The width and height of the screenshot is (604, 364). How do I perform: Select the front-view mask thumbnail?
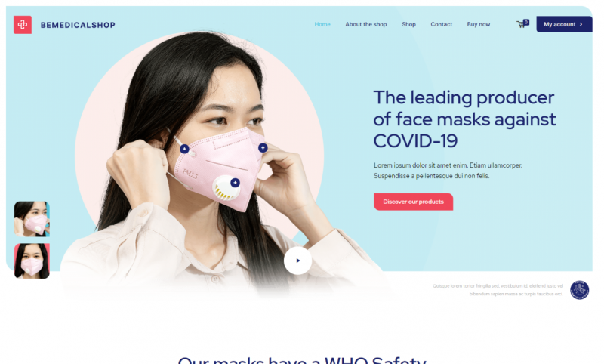(32, 261)
